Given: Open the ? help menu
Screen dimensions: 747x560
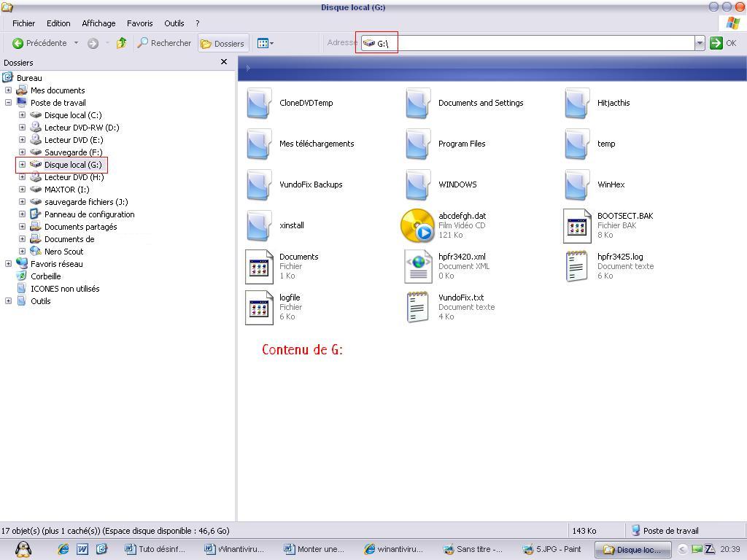Looking at the screenshot, I should coord(197,23).
